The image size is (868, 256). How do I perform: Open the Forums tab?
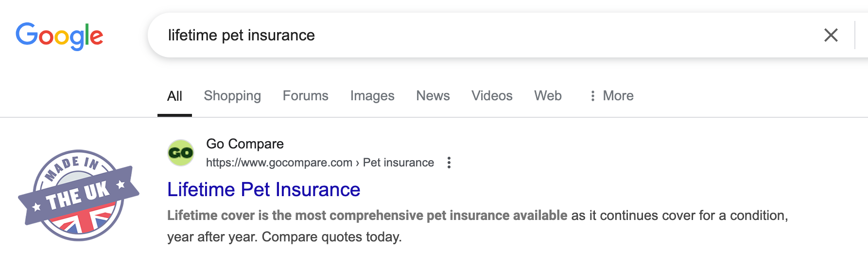point(305,96)
